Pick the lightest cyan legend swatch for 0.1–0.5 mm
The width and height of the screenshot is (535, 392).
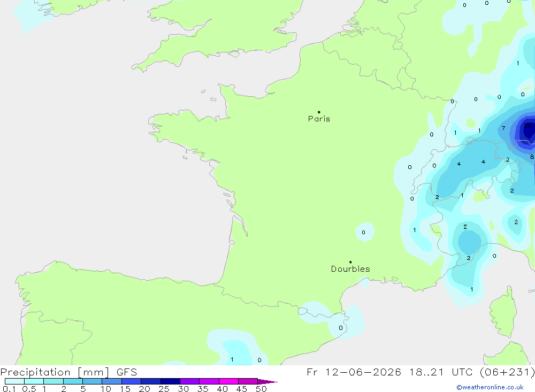click(14, 381)
